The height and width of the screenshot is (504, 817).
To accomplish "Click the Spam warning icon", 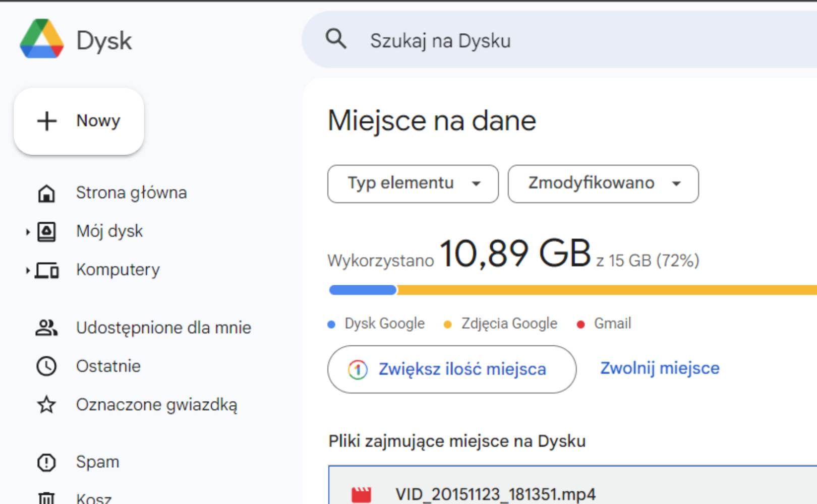I will click(46, 462).
